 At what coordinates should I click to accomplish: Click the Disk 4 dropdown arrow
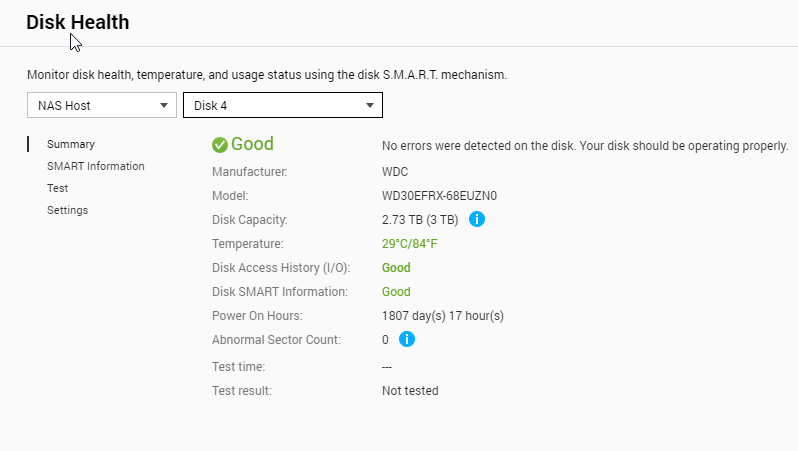(x=370, y=105)
